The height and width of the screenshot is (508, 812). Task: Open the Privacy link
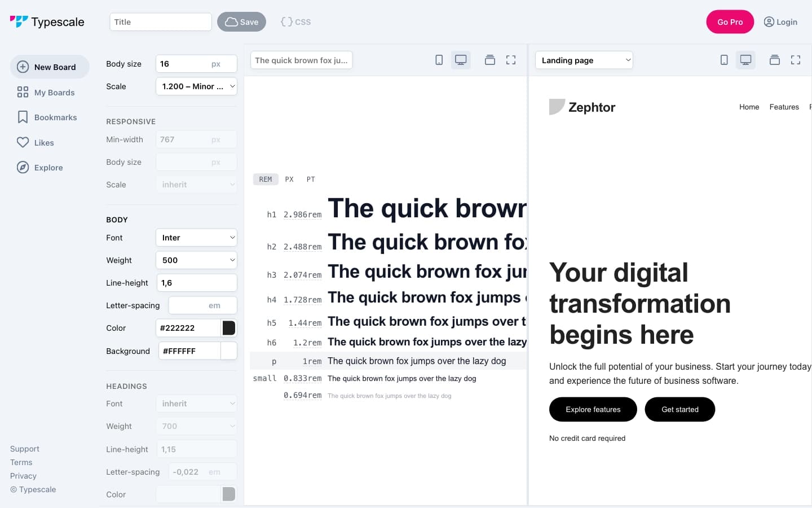(23, 476)
